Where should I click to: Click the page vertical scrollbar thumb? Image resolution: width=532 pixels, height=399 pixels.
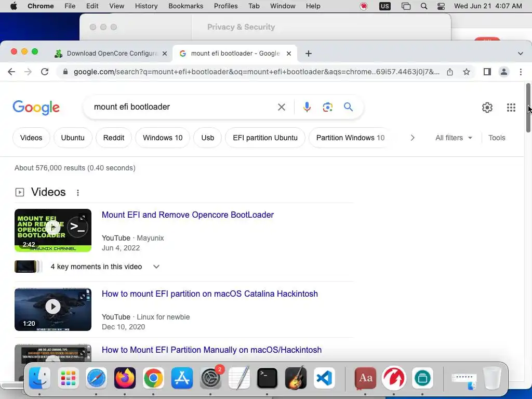(528, 108)
